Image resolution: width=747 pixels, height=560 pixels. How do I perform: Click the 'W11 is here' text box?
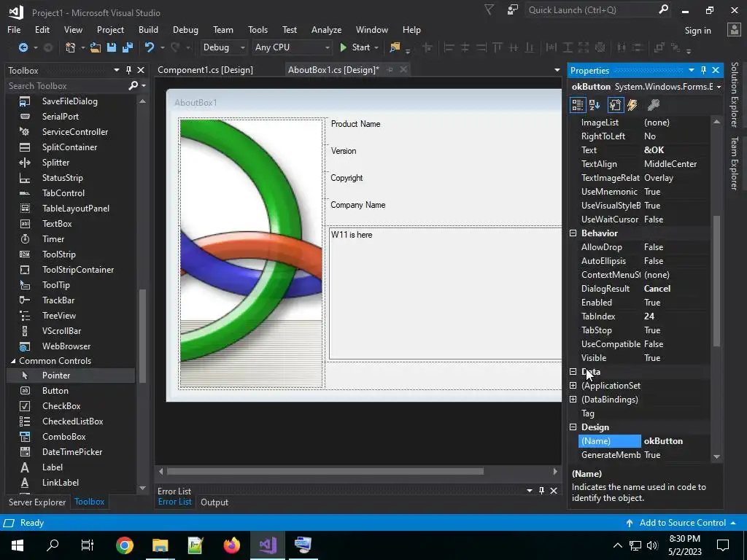coord(446,293)
